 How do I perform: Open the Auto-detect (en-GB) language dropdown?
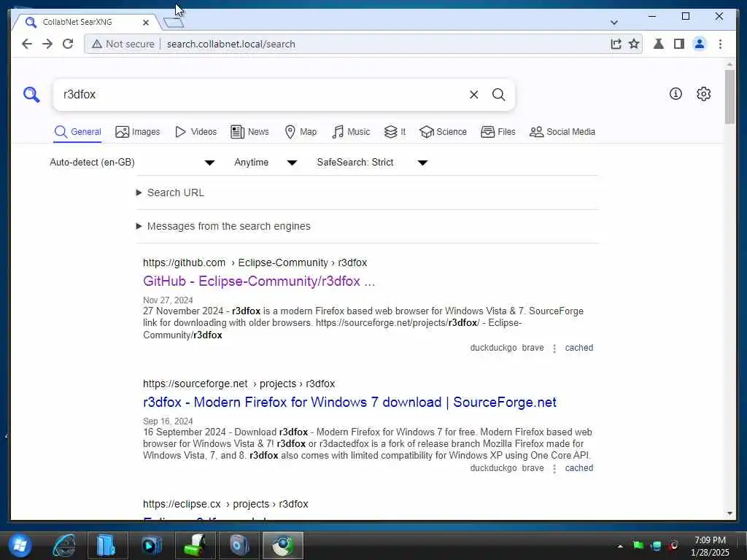[x=132, y=163]
